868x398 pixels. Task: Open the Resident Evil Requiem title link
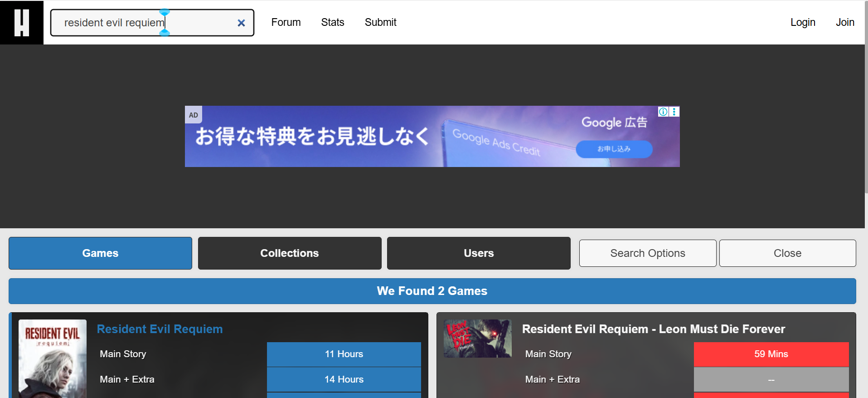click(x=160, y=329)
